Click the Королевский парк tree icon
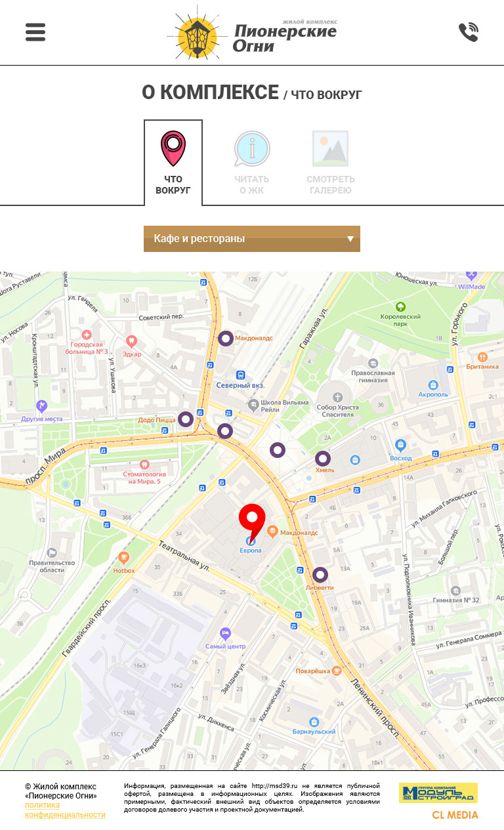The image size is (504, 830). click(400, 306)
